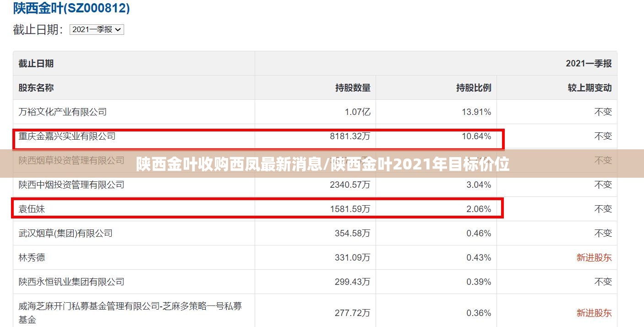This screenshot has height=327, width=644.
Task: Select shareholder 林秀德
Action: 32,257
